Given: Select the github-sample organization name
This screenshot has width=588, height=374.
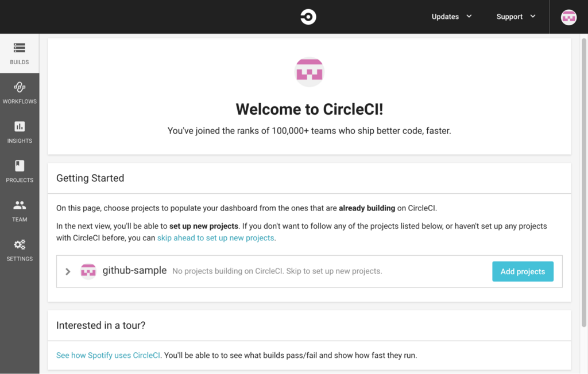Looking at the screenshot, I should (x=134, y=271).
